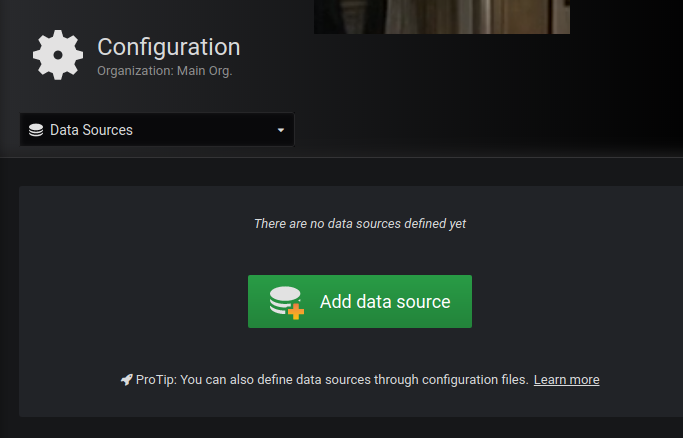The height and width of the screenshot is (438, 683).
Task: Click the green Add data source button
Action: [360, 301]
